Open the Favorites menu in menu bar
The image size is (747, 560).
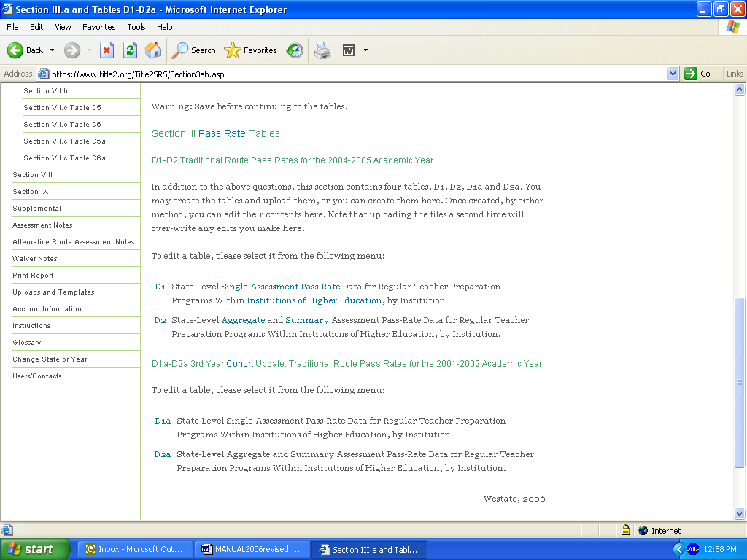98,27
